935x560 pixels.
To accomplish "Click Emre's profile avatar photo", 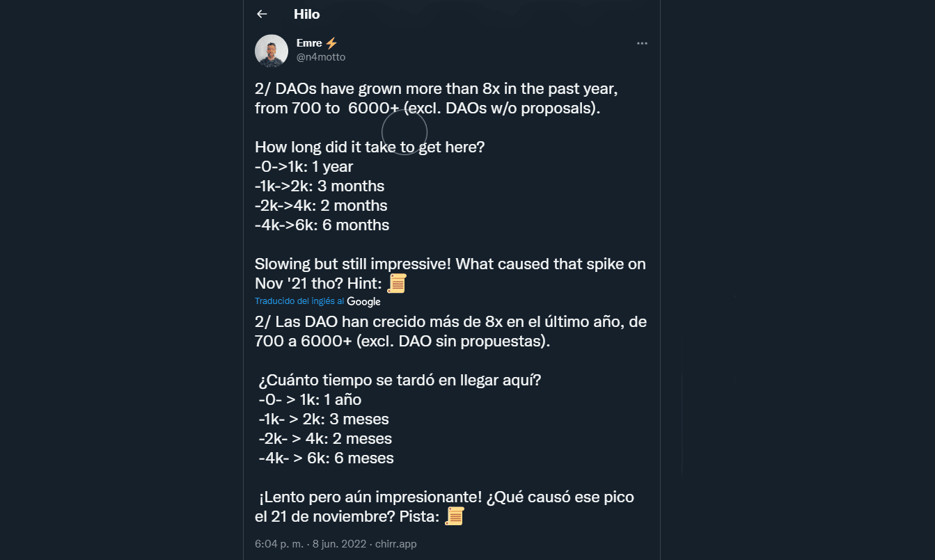I will point(272,51).
